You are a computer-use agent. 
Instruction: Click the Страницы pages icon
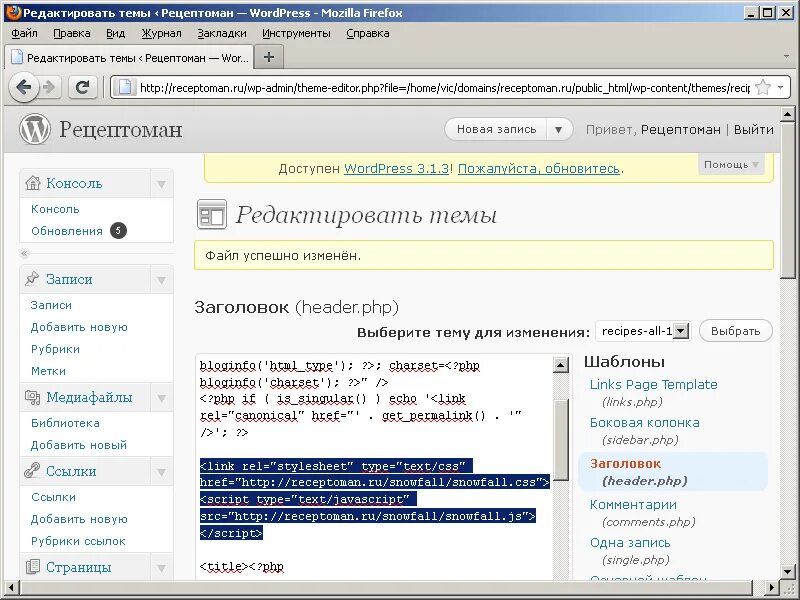click(x=32, y=566)
